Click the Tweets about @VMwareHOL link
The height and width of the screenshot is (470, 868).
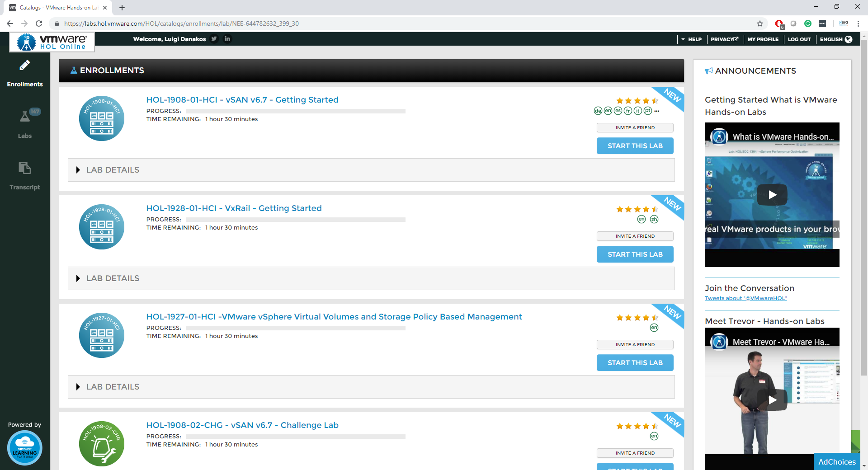tap(745, 298)
